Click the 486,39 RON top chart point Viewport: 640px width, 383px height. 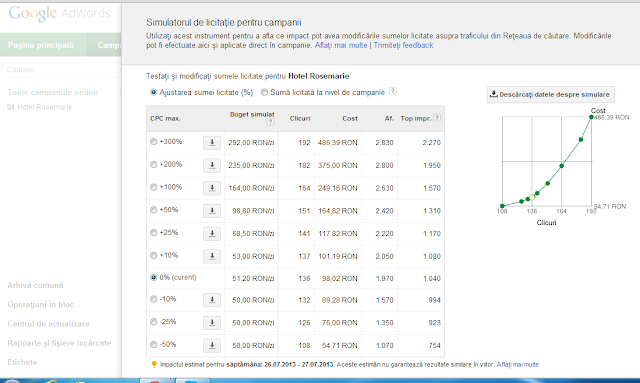point(591,117)
